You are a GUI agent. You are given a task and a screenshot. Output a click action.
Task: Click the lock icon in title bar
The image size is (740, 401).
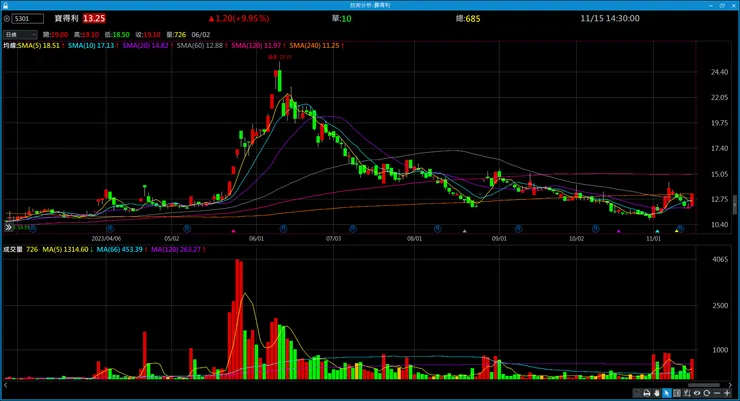pos(5,5)
